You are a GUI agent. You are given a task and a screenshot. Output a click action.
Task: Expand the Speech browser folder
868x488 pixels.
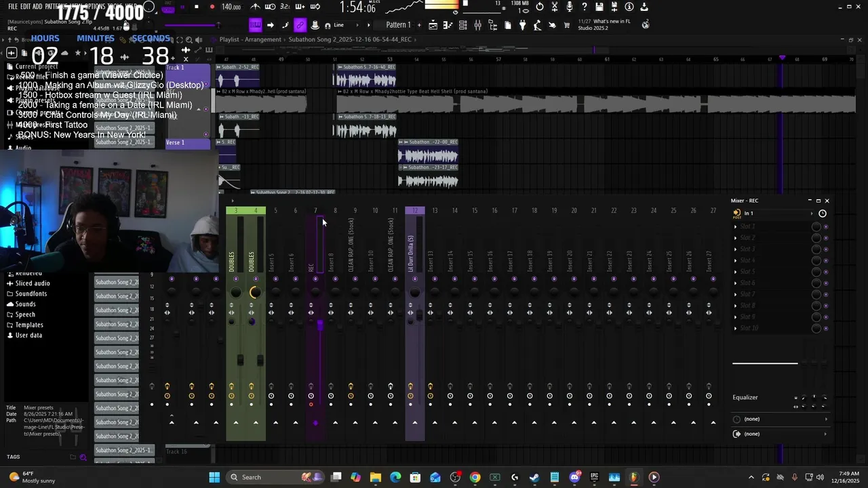[25, 314]
